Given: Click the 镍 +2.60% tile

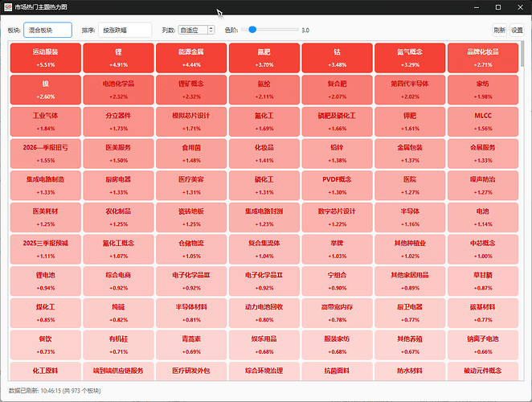Looking at the screenshot, I should (x=46, y=89).
